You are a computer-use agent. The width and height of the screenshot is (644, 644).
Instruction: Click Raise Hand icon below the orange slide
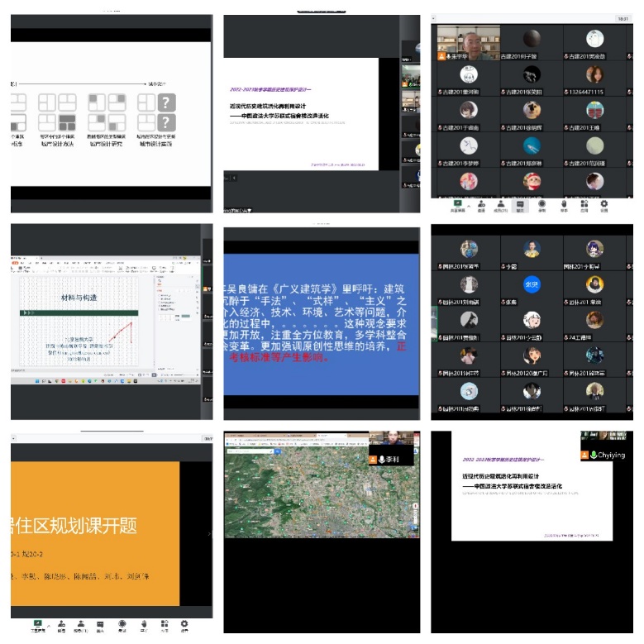point(144,624)
